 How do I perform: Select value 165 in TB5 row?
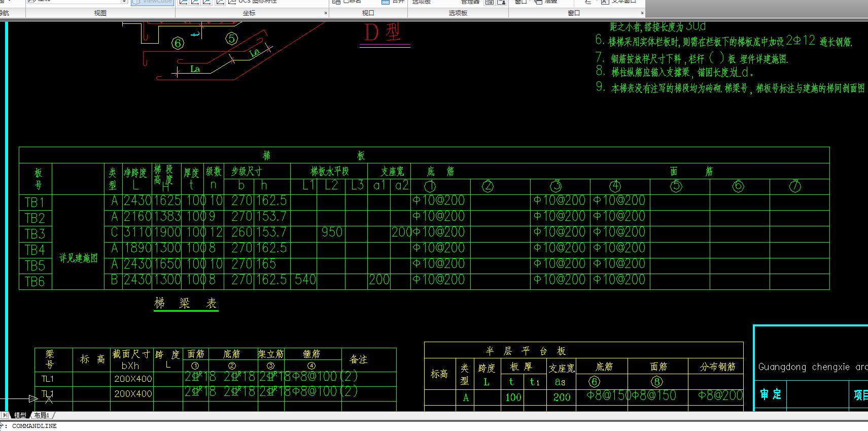(x=266, y=264)
